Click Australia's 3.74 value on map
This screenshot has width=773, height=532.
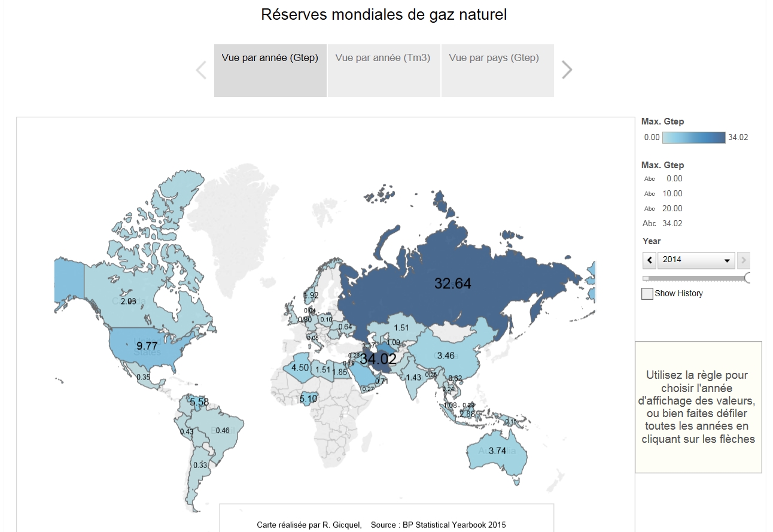coord(497,451)
